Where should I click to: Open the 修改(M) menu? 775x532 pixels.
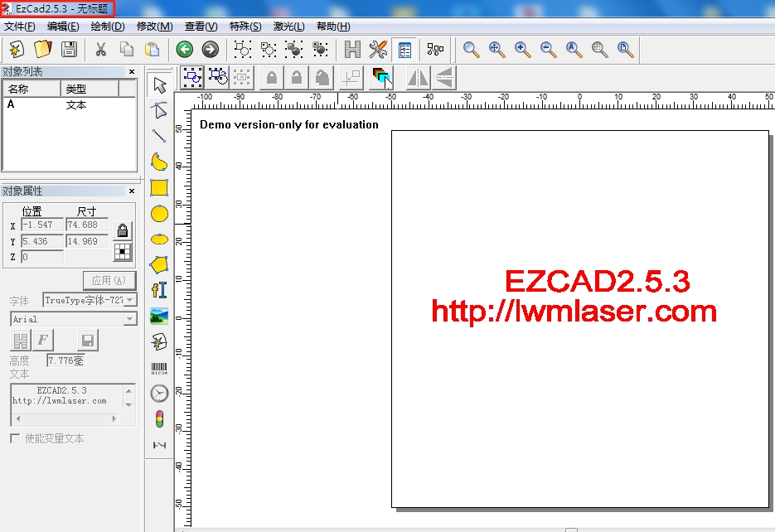tap(154, 27)
